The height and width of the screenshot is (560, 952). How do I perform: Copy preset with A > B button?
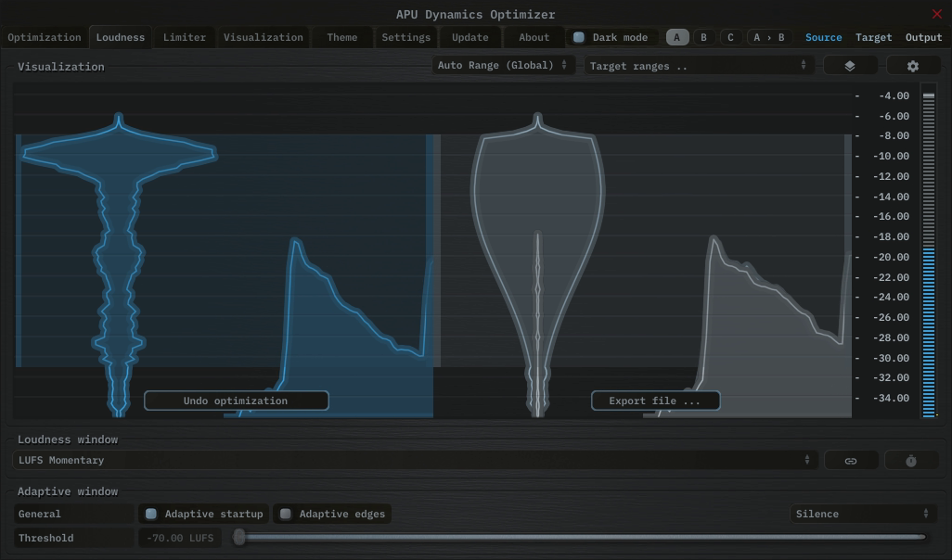[x=769, y=38]
